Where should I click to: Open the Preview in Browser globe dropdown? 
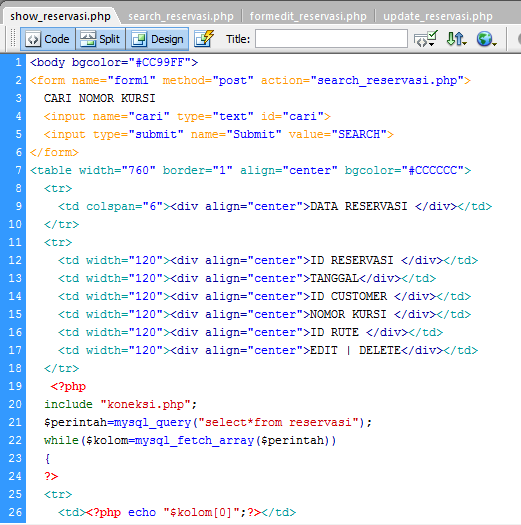tap(486, 39)
